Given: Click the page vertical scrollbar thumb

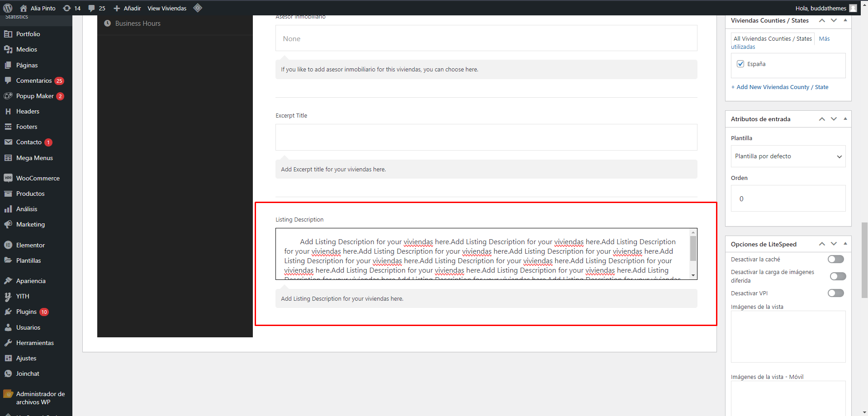Looking at the screenshot, I should tap(864, 260).
